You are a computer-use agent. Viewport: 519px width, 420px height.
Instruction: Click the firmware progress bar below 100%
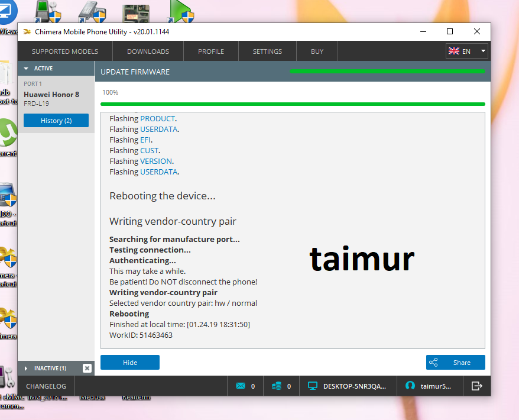click(293, 104)
